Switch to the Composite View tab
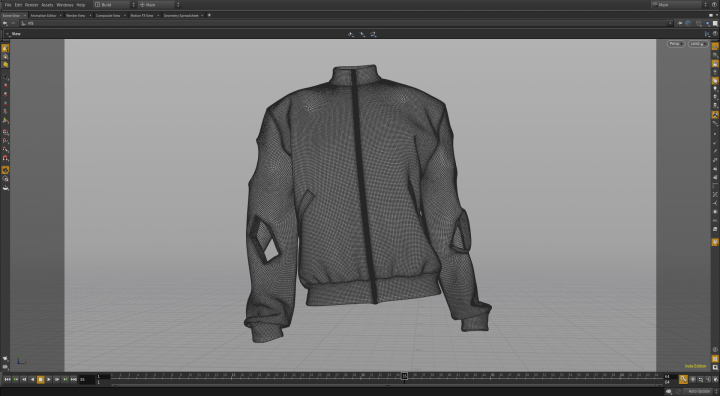The width and height of the screenshot is (720, 396). (108, 15)
